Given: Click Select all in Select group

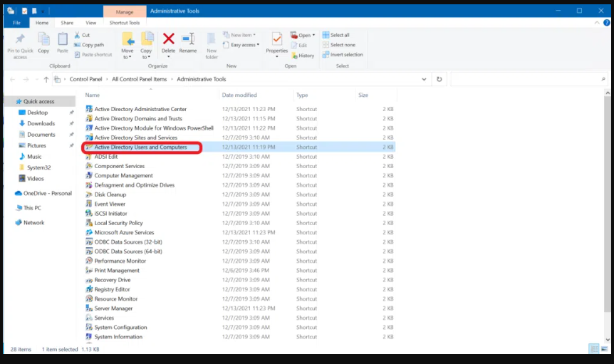Looking at the screenshot, I should click(x=335, y=35).
